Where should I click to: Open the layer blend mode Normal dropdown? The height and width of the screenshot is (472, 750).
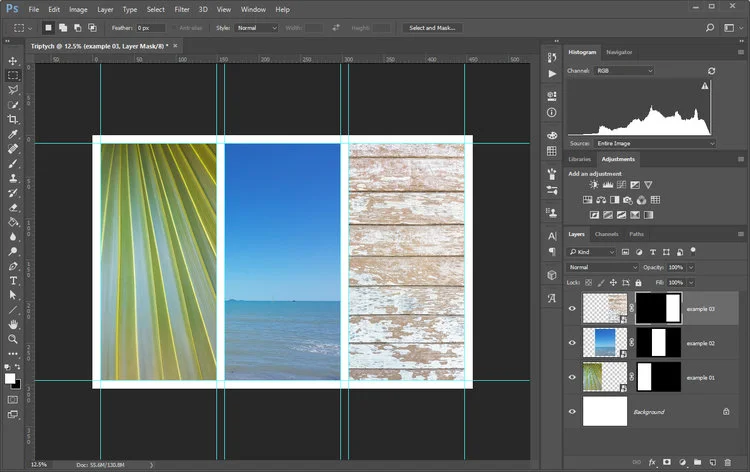click(603, 267)
